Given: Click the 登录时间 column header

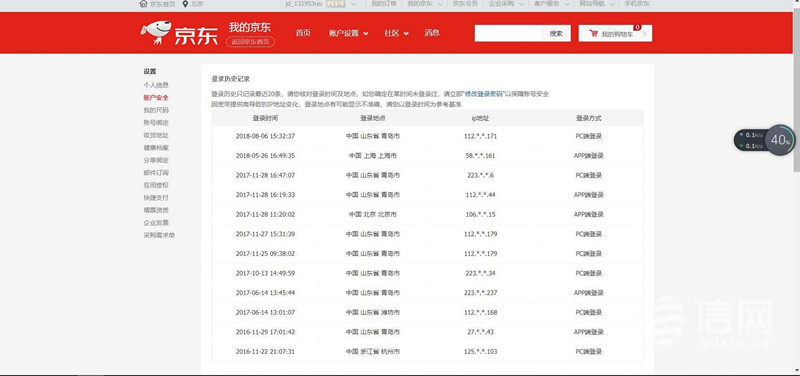Looking at the screenshot, I should click(265, 118).
